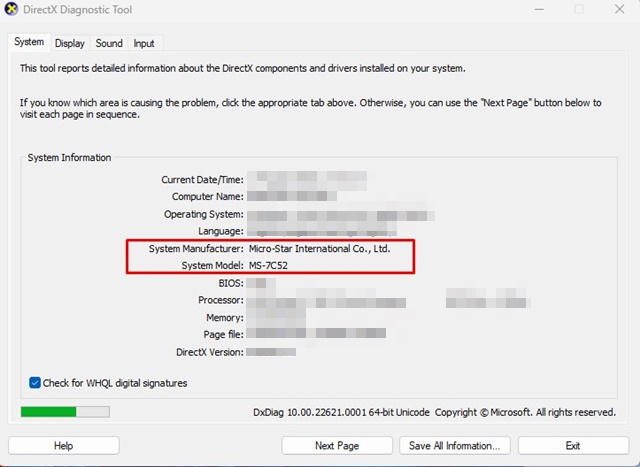Viewport: 640px width, 467px height.
Task: Click the System Information group heading
Action: point(69,158)
